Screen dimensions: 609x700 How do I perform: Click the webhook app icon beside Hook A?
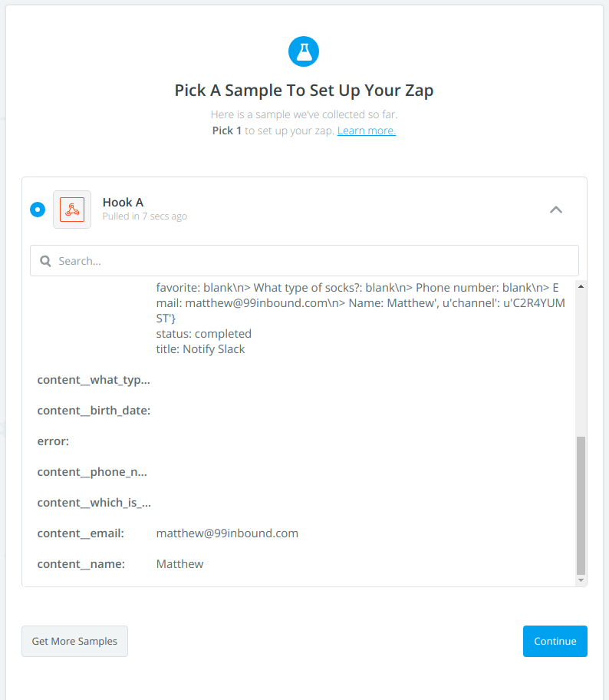click(x=72, y=210)
